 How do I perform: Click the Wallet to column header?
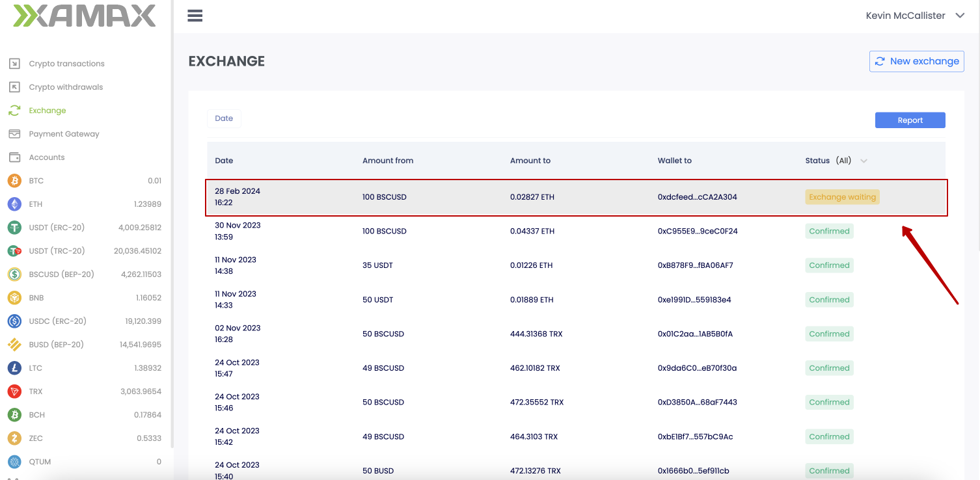tap(675, 161)
